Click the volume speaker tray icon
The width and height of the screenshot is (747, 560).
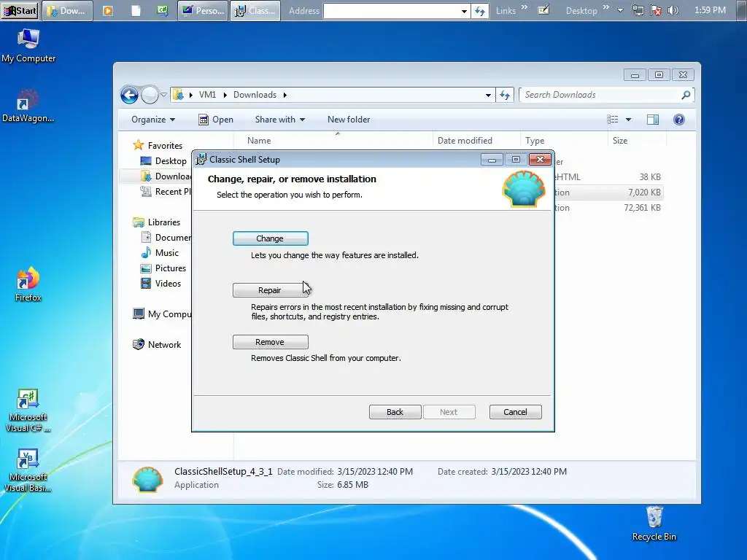(x=673, y=10)
